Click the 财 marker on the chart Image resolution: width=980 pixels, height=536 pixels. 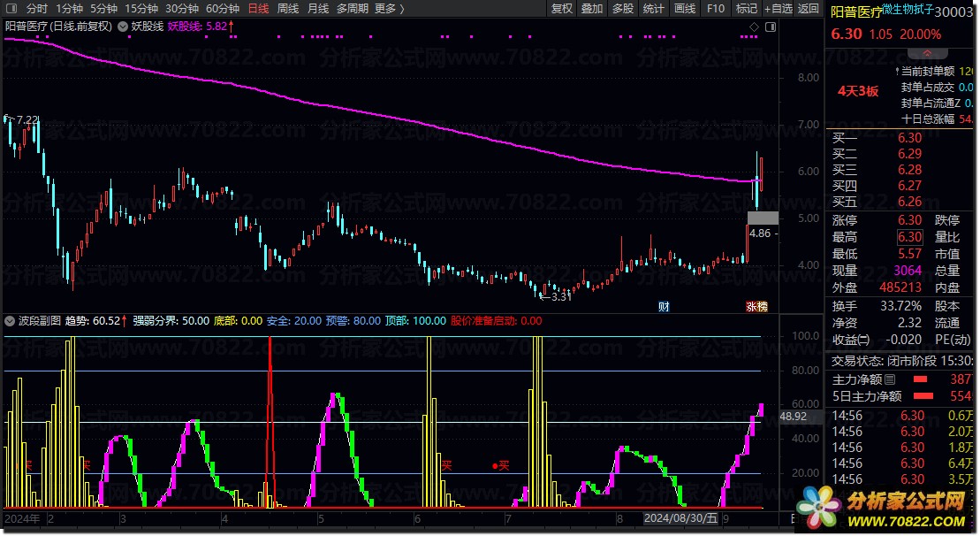[x=664, y=306]
